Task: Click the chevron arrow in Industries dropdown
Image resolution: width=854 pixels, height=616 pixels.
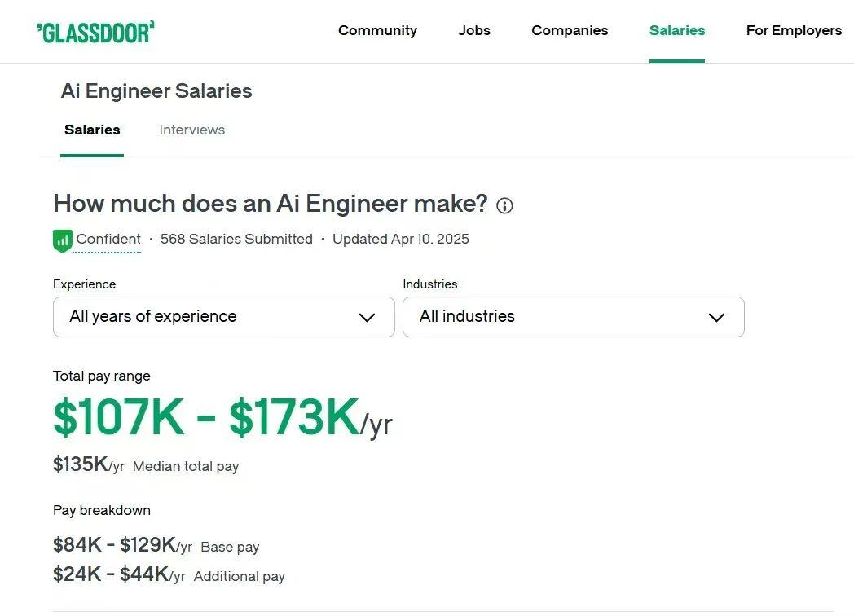Action: click(x=716, y=318)
